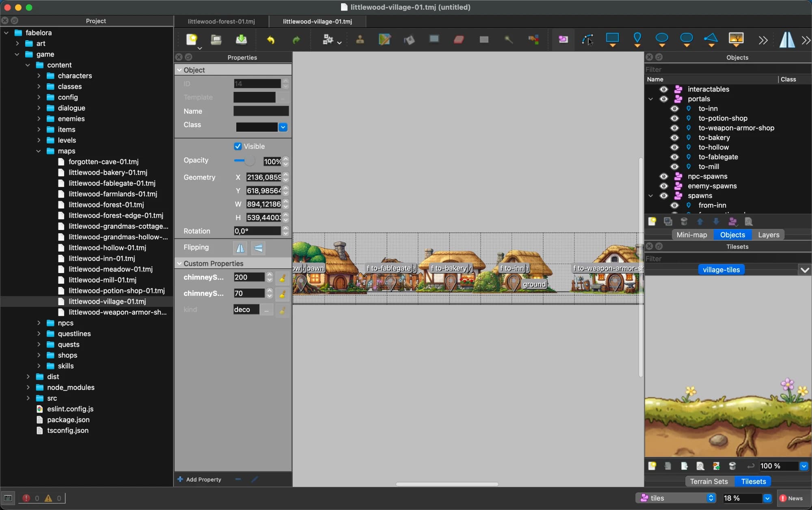Click the Flip Vertically button under Flipping

[258, 248]
